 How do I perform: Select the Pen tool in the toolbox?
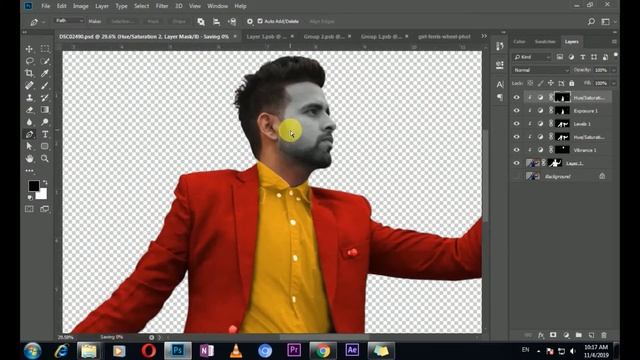29,134
